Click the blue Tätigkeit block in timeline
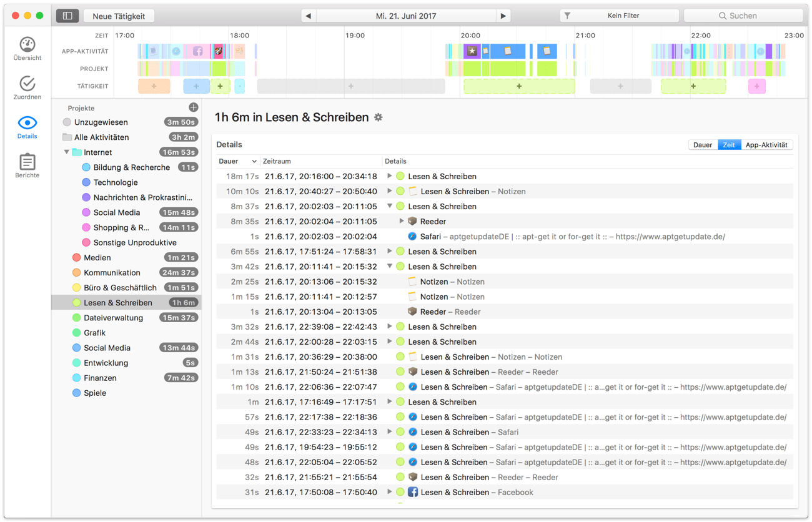Screen dimensions: 812x522 [x=196, y=86]
